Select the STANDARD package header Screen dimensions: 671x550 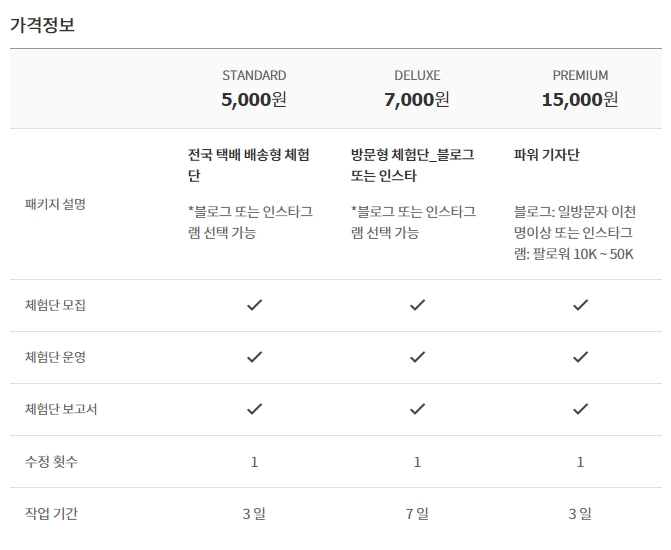pos(254,75)
